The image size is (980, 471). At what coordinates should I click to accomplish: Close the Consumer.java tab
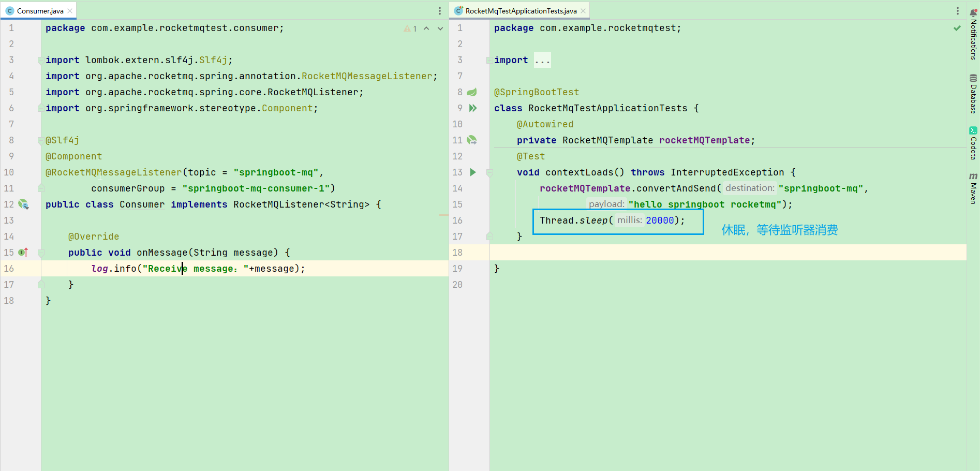[x=70, y=11]
